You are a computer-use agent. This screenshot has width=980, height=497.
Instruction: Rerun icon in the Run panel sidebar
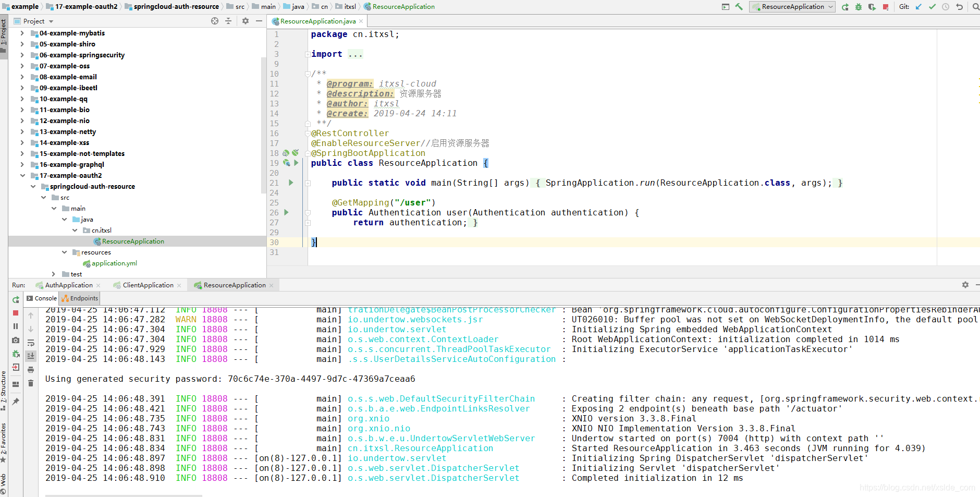pyautogui.click(x=16, y=300)
